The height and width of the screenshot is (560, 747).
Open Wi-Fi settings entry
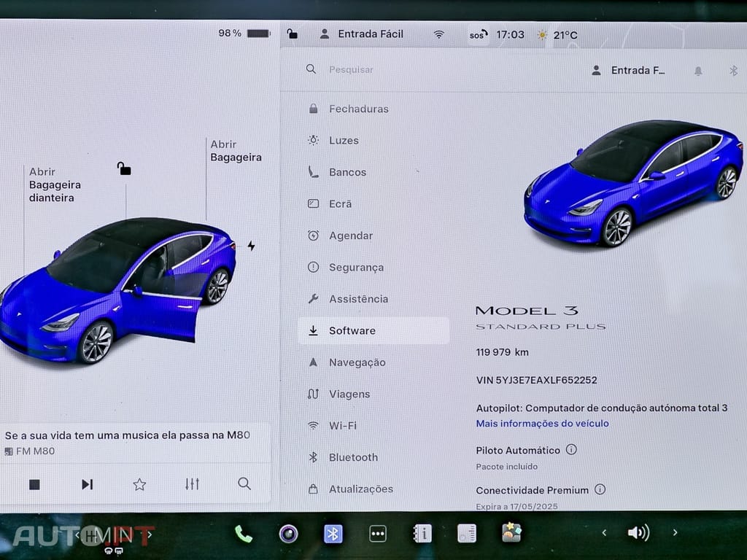coord(343,426)
